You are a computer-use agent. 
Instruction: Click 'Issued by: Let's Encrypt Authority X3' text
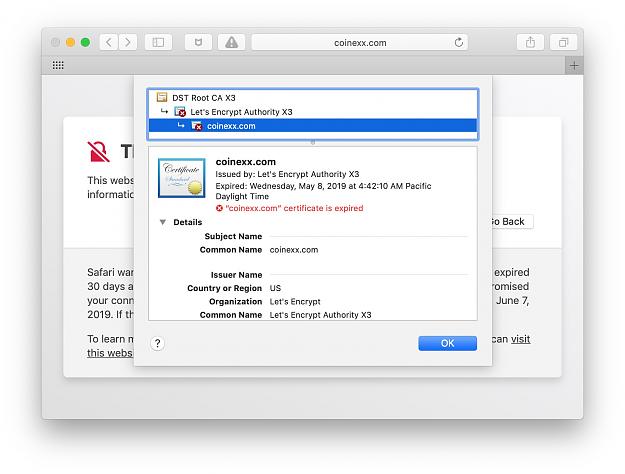pyautogui.click(x=287, y=174)
